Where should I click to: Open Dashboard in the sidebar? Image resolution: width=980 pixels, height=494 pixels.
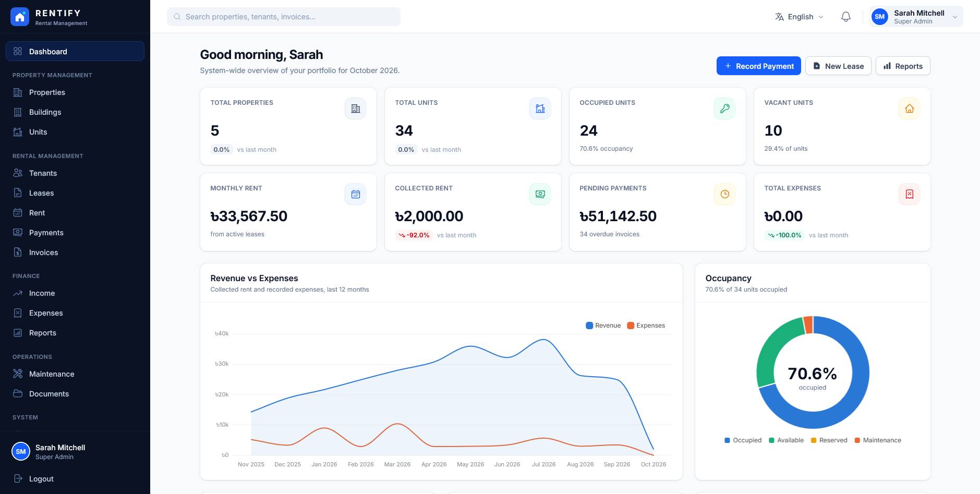tap(75, 51)
